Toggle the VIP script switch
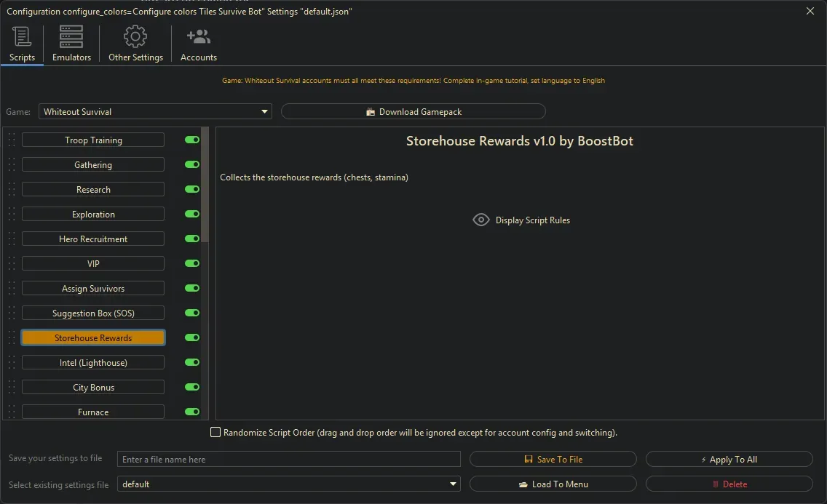 point(192,264)
